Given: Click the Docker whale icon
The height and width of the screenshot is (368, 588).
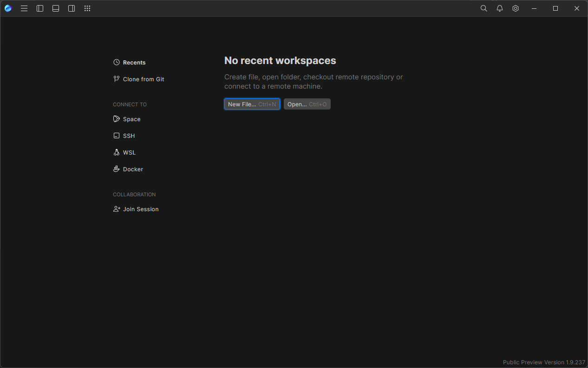Looking at the screenshot, I should click(117, 169).
